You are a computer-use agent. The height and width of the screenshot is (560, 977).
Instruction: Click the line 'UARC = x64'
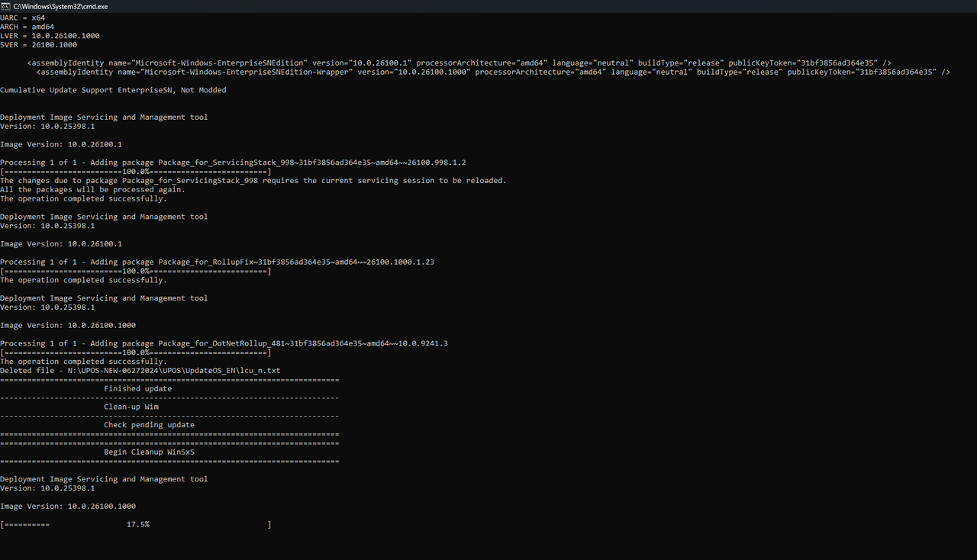point(23,18)
